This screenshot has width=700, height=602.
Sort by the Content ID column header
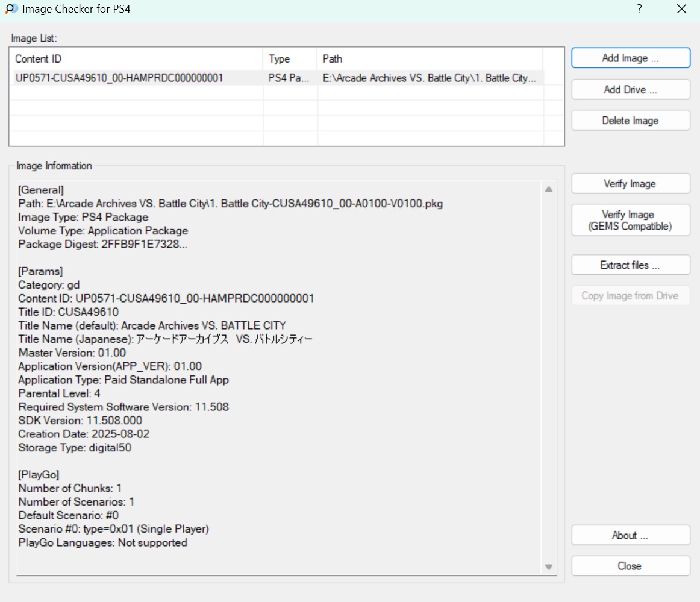click(x=136, y=59)
